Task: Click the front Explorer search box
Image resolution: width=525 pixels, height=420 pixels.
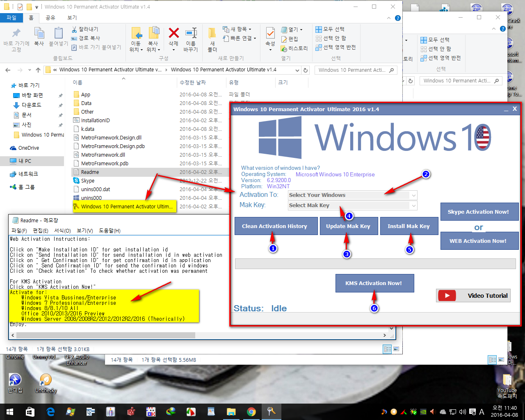Action: tap(356, 70)
